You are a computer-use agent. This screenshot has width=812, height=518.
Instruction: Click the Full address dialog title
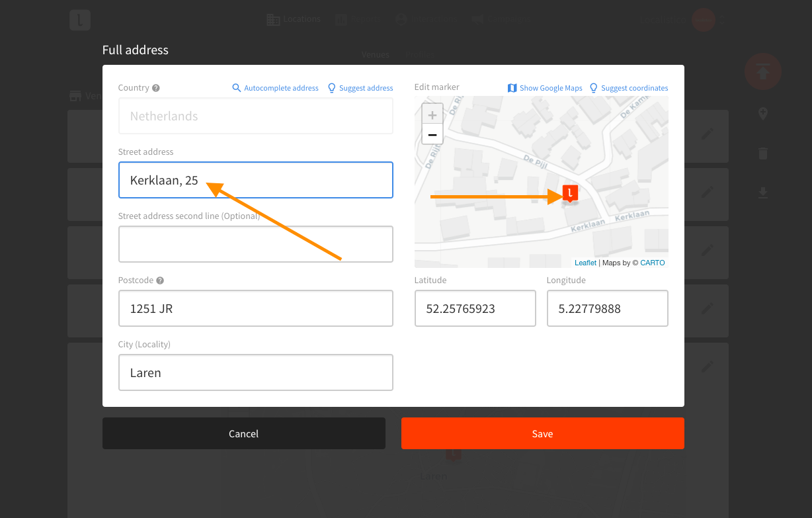136,50
